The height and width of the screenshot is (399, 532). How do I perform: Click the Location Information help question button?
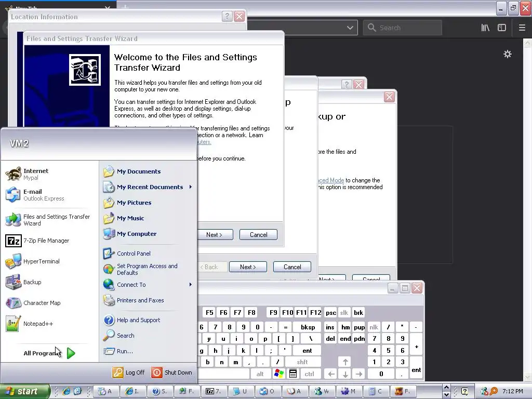pyautogui.click(x=227, y=16)
